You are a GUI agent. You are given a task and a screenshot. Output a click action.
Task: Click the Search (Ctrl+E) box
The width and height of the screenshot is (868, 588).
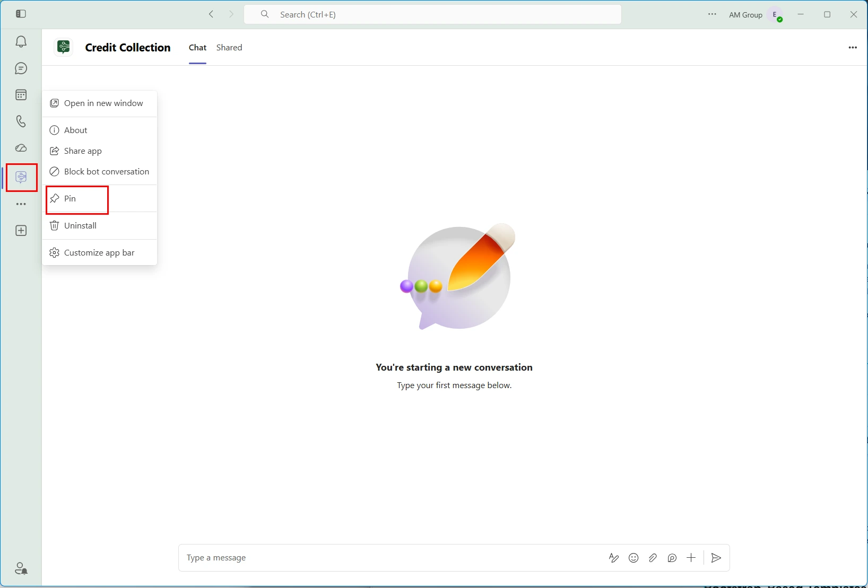click(432, 14)
